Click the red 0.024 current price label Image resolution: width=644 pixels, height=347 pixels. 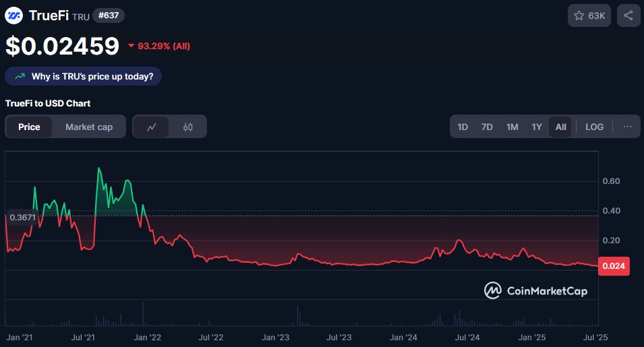[614, 265]
